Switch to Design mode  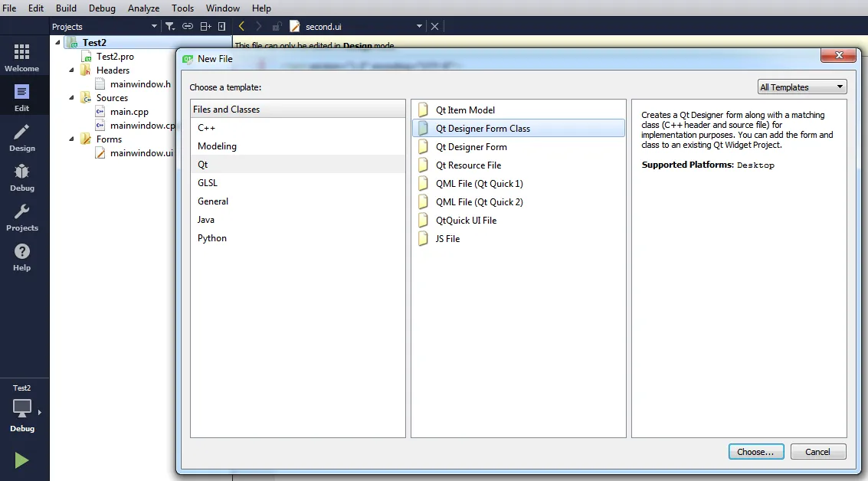click(x=22, y=137)
